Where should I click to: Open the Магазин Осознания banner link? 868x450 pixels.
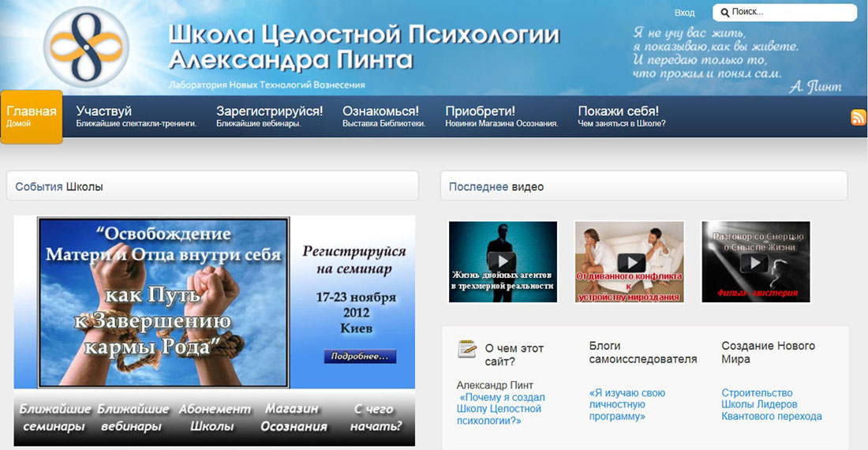(294, 418)
